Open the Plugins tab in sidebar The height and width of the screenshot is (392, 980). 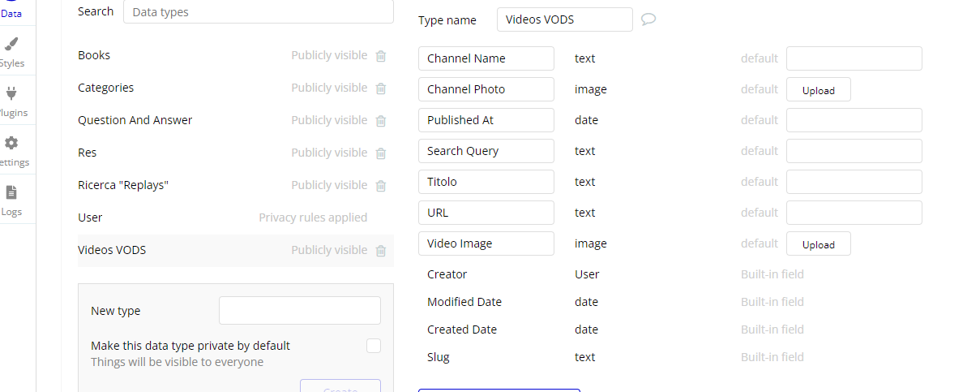coord(12,101)
